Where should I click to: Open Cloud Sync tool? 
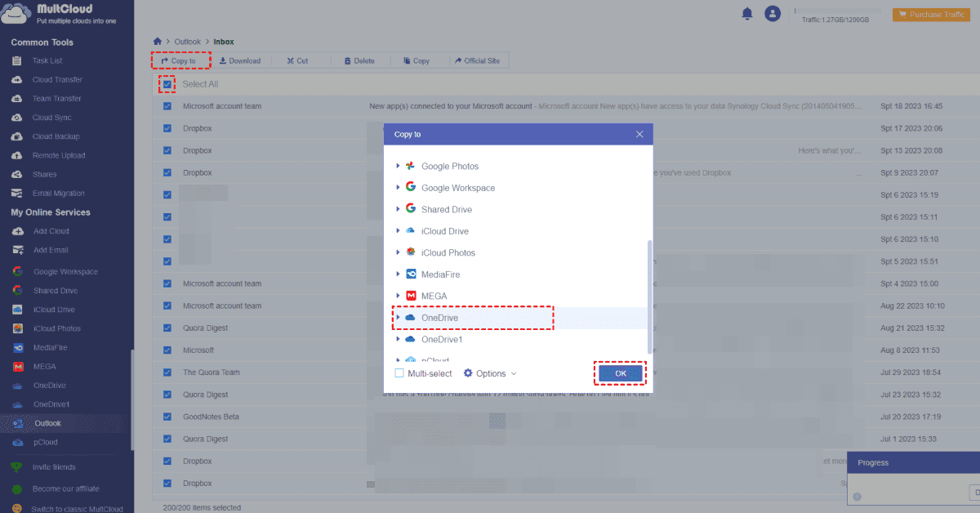[x=52, y=118]
